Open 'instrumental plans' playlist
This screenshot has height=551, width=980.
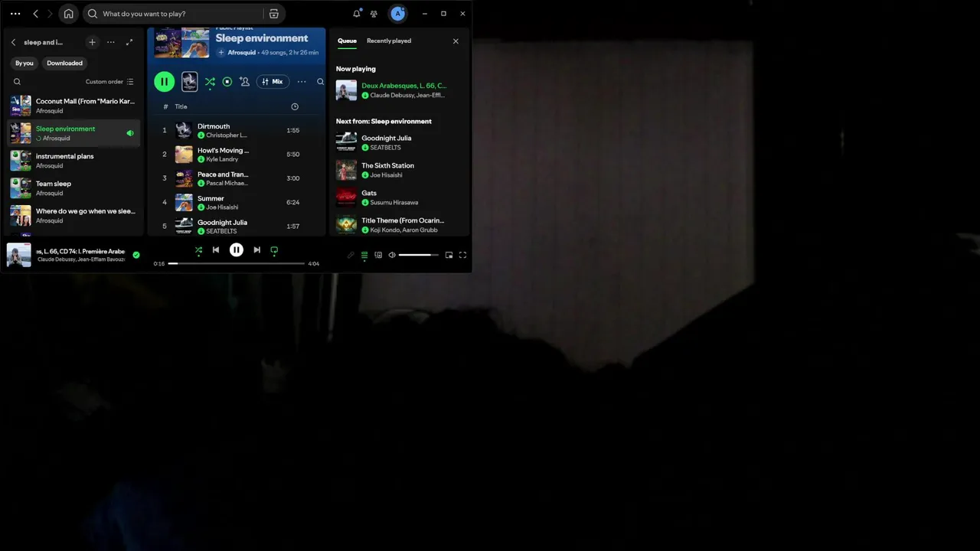(x=73, y=161)
